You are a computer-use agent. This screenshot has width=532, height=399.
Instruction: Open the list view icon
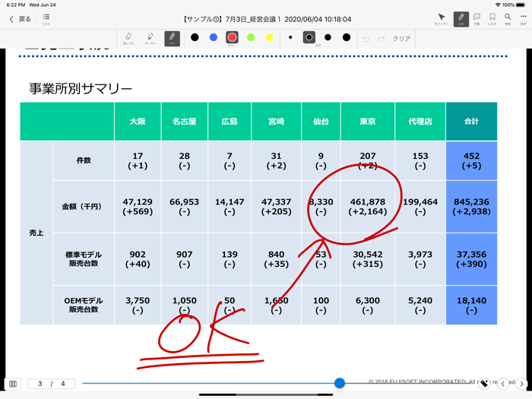click(x=46, y=18)
